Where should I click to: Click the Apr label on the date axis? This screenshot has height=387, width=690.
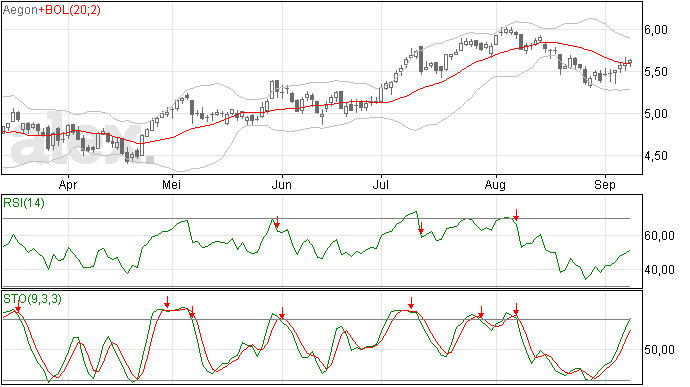pos(68,185)
